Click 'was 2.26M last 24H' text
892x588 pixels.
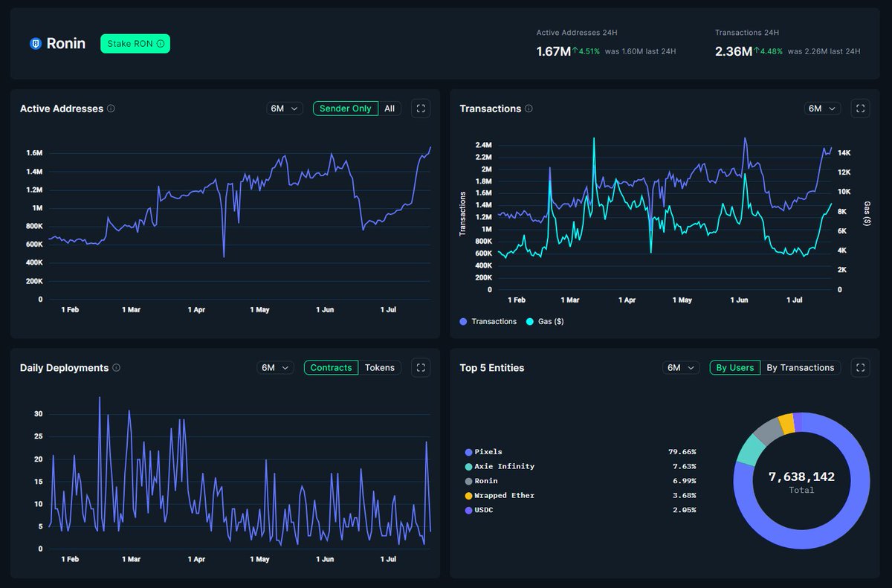click(824, 51)
